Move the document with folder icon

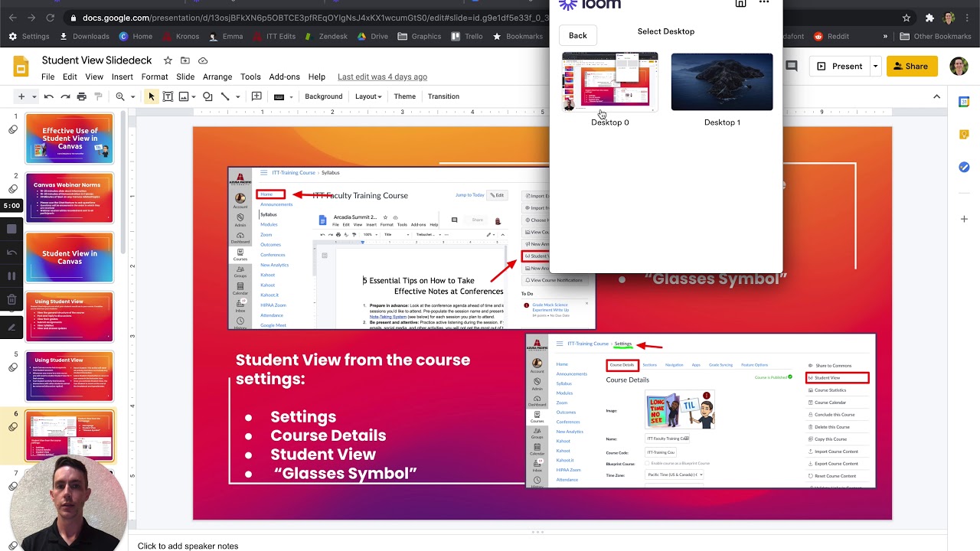coord(185,60)
